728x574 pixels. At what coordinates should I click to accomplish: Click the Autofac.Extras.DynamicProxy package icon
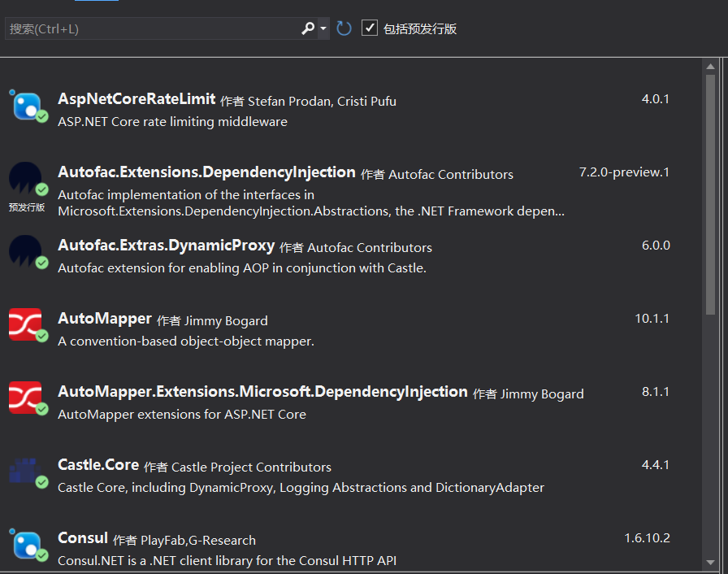(25, 251)
